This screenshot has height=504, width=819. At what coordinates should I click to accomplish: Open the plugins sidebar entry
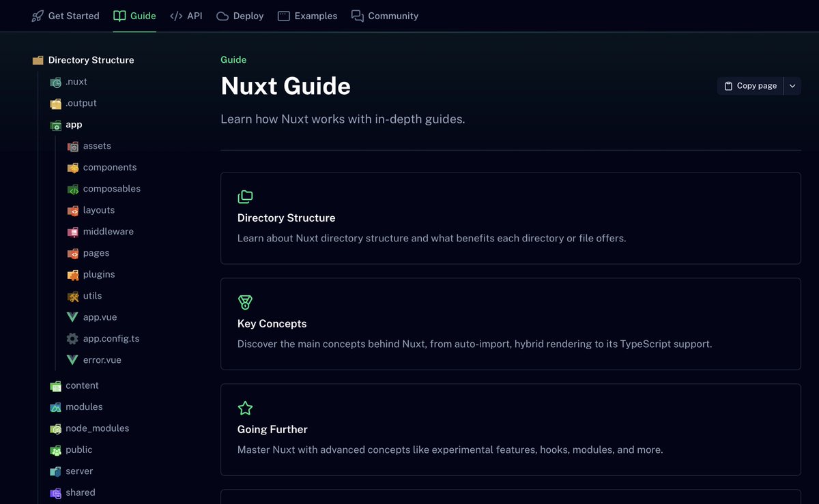(x=99, y=274)
